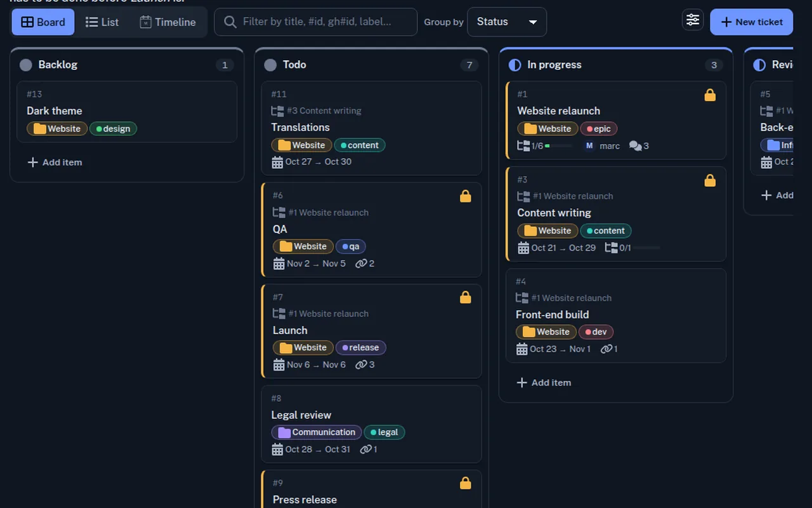The image size is (812, 508).
Task: Click progress bar on Content writing card
Action: click(x=646, y=248)
